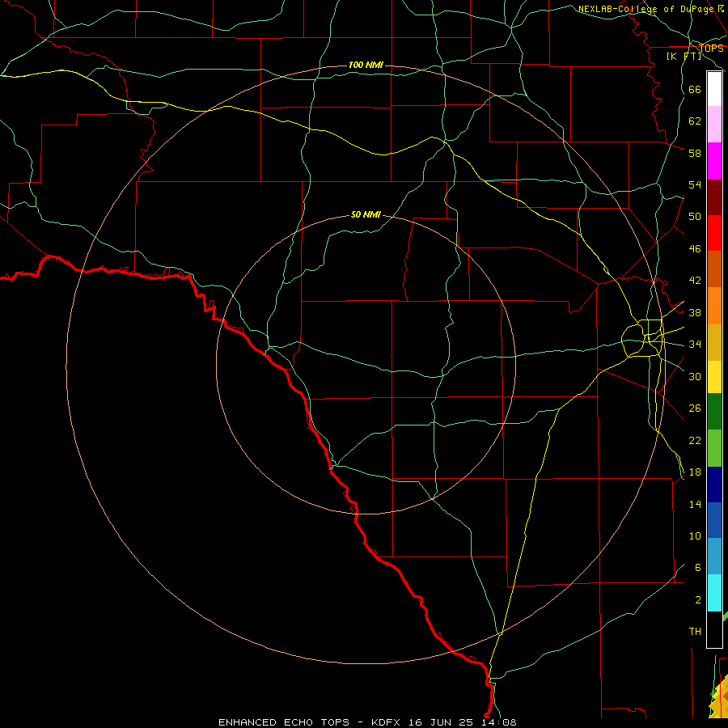Click the legend value "26"
The image size is (728, 728).
pos(695,408)
